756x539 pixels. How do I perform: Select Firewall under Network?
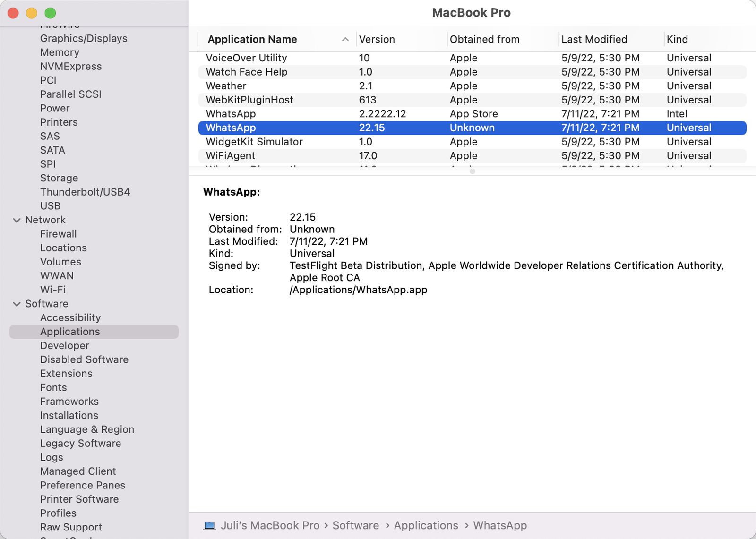pos(58,234)
